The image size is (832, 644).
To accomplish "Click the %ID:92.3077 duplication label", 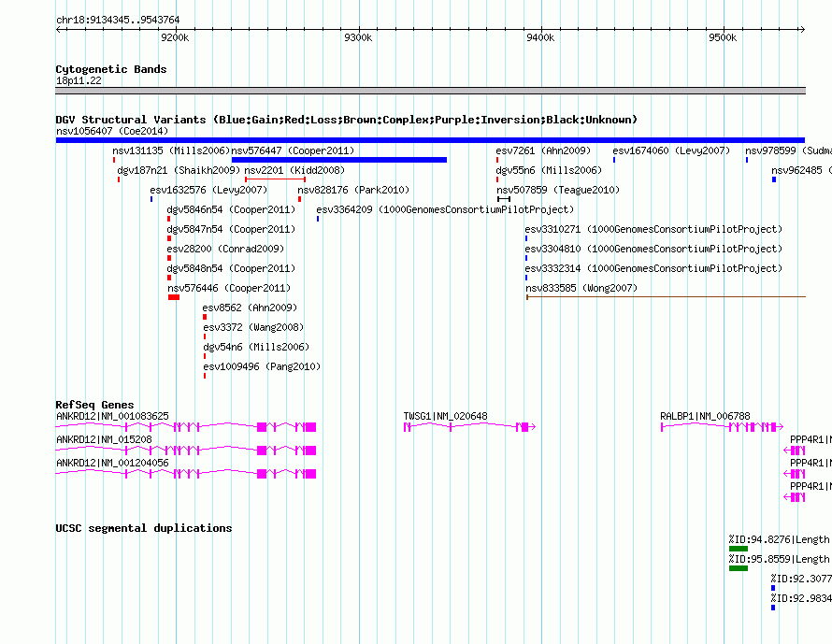I will coord(801,579).
